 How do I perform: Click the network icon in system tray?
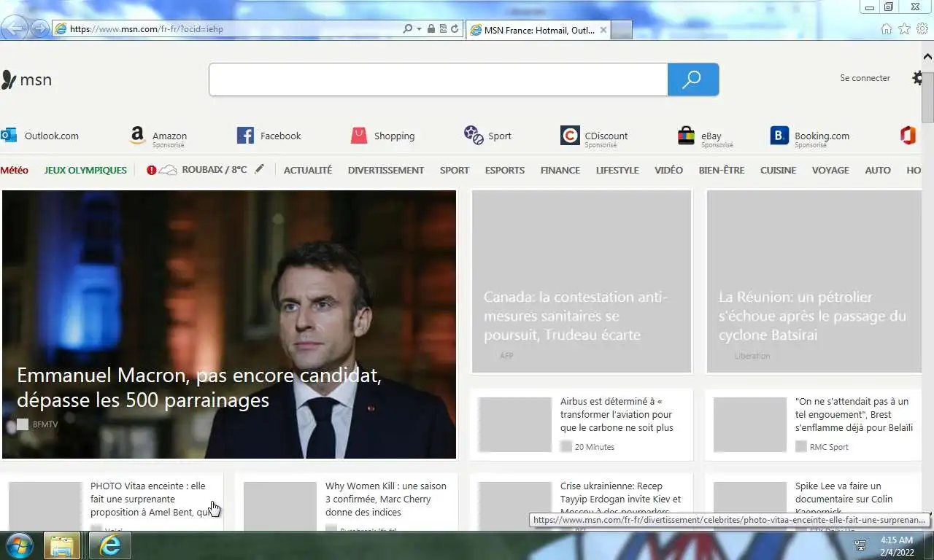click(860, 545)
